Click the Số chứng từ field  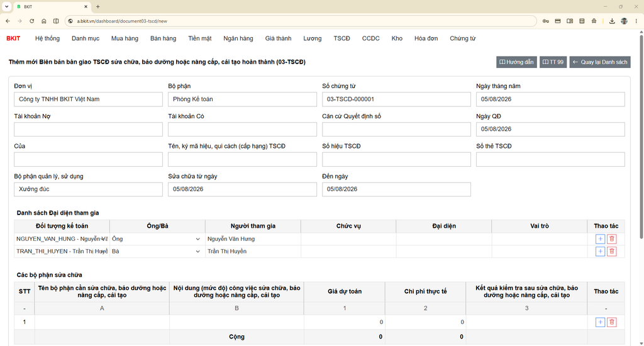point(396,99)
